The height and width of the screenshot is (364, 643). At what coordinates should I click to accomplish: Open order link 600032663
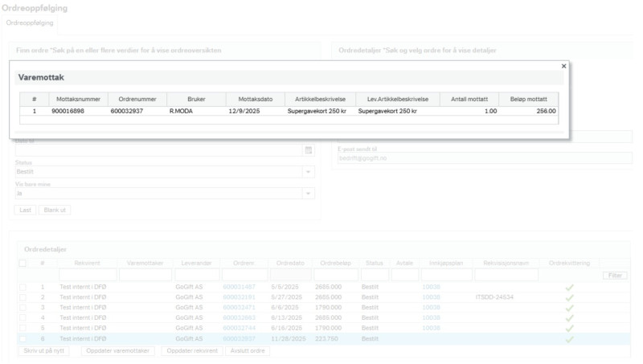coord(239,317)
